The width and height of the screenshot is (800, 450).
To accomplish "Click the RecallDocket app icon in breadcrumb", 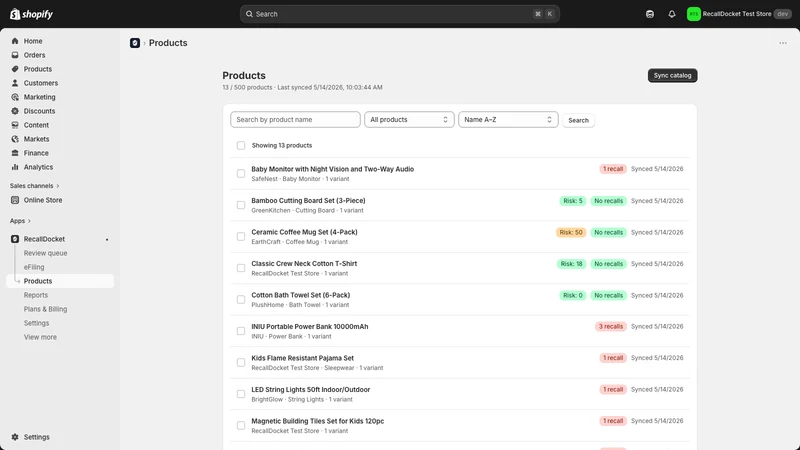I will point(135,43).
